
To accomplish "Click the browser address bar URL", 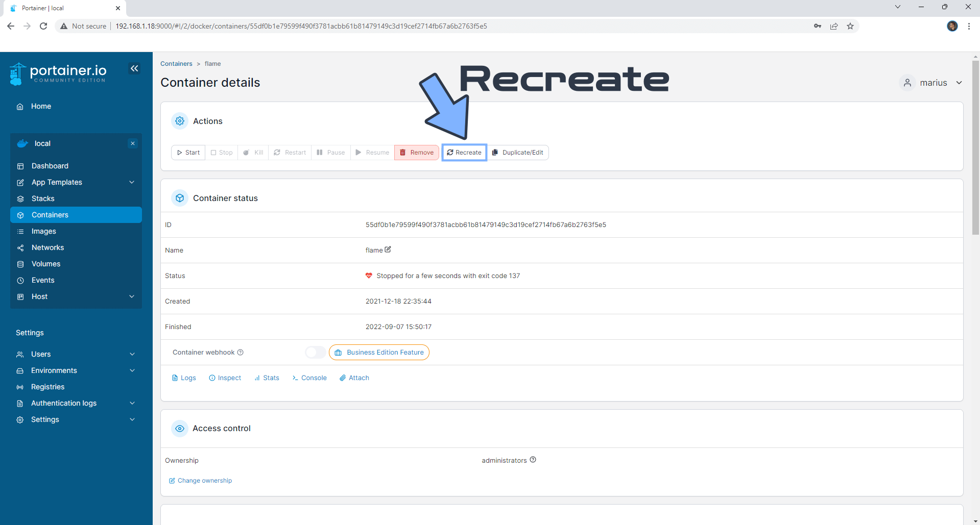I will click(301, 26).
